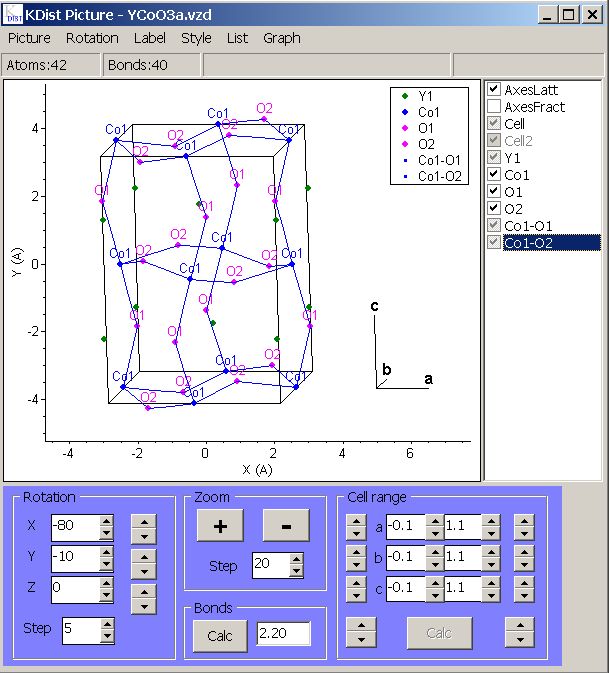The image size is (609, 673).
Task: Click the disabled Cell range Calc button
Action: point(439,633)
